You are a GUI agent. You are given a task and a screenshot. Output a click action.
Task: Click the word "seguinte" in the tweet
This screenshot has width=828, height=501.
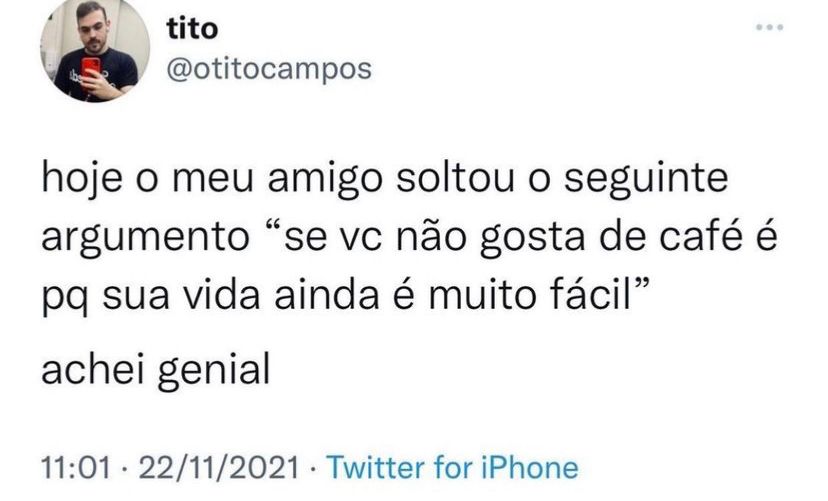pos(646,179)
